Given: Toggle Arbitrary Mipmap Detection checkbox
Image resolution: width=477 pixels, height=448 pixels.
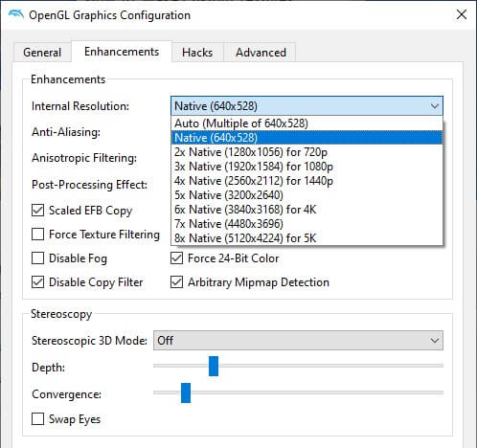Looking at the screenshot, I should pos(176,282).
